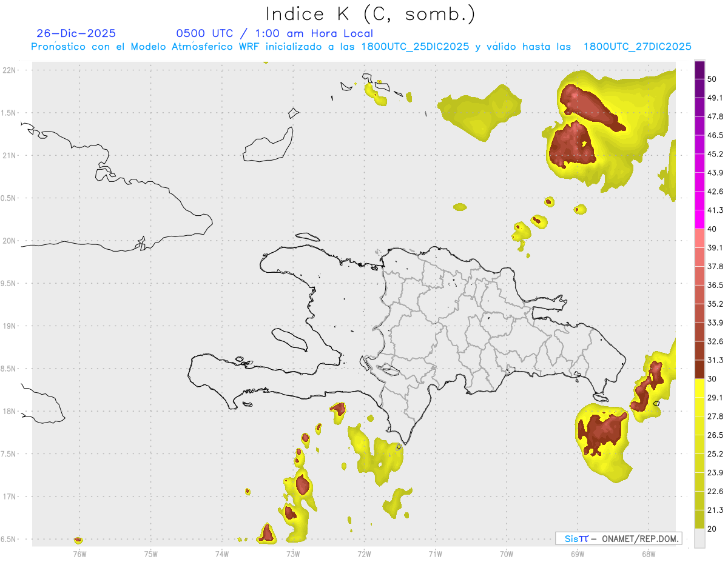Click the colorbar value "31.3"
Image resolution: width=728 pixels, height=562 pixels.
[716, 360]
